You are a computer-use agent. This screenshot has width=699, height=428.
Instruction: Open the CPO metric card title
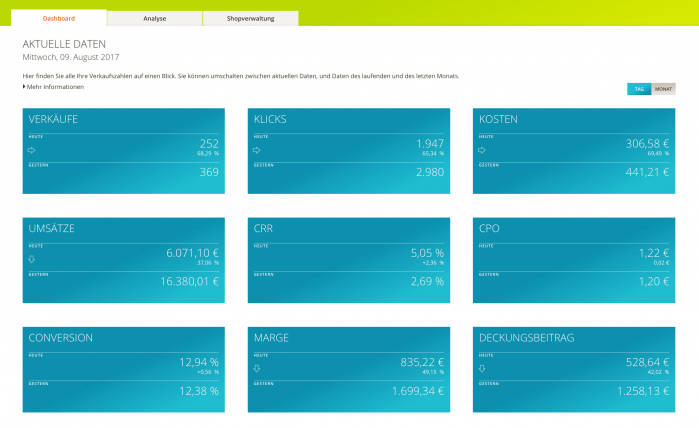(x=489, y=229)
